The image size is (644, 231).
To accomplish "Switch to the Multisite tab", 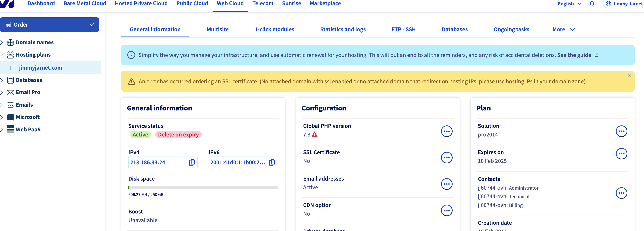I will pos(217,29).
